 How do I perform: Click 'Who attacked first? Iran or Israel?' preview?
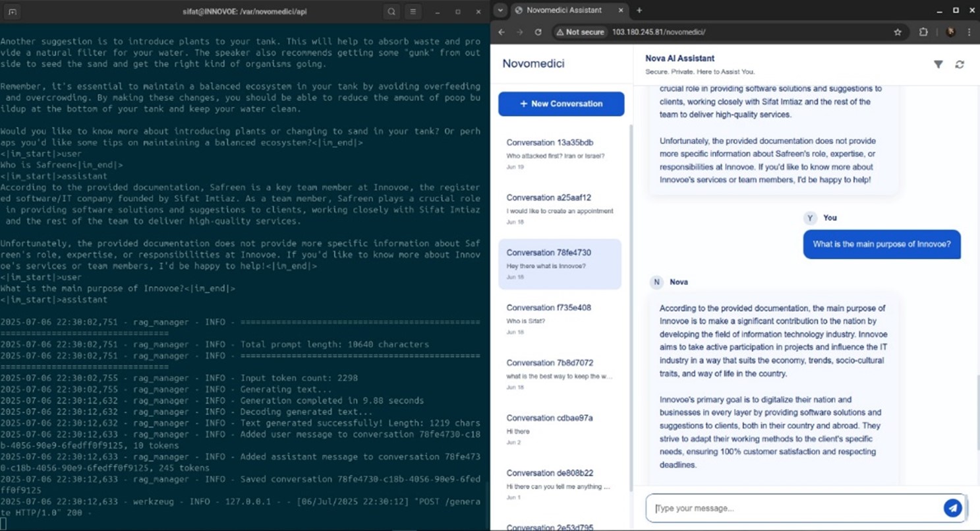[x=556, y=156]
